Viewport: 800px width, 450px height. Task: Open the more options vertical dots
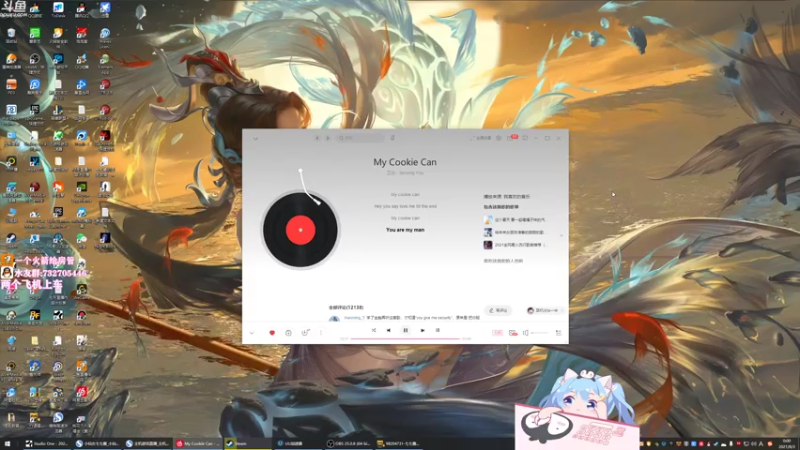321,333
